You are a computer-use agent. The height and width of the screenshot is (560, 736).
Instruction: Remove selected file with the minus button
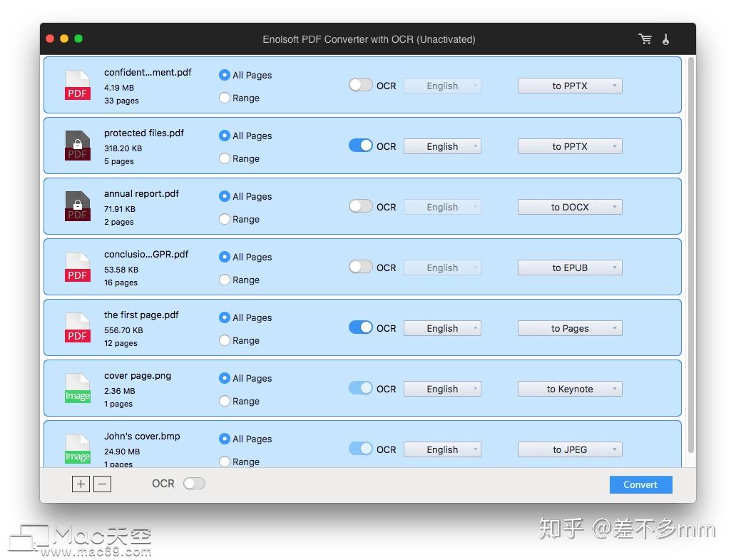click(x=102, y=484)
